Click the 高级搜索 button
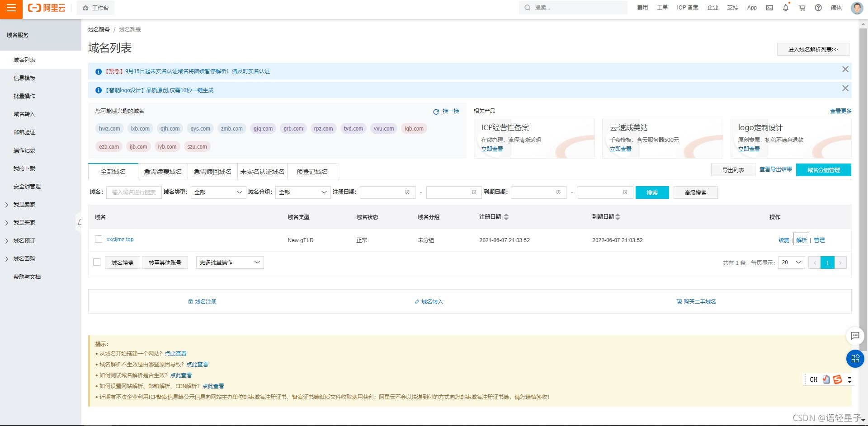 (695, 192)
